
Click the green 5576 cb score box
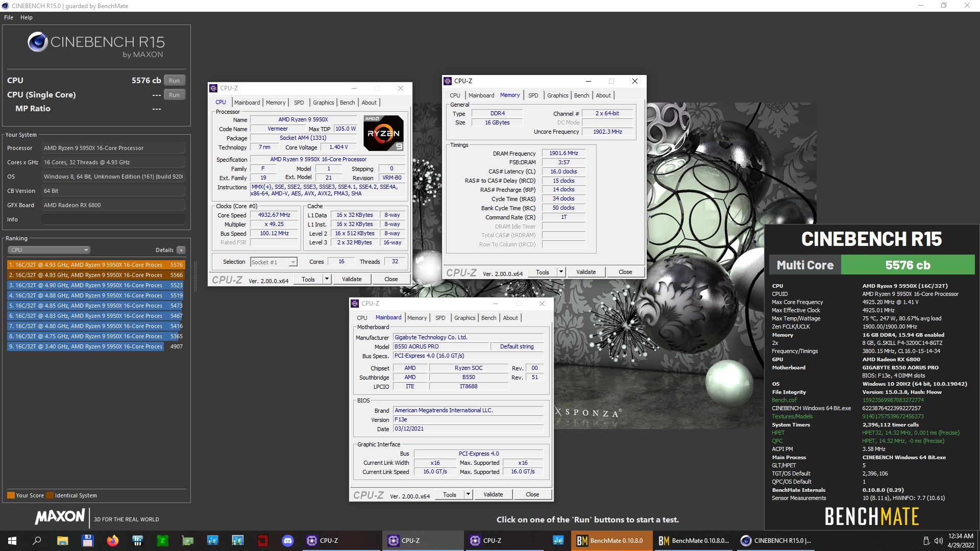click(x=908, y=265)
